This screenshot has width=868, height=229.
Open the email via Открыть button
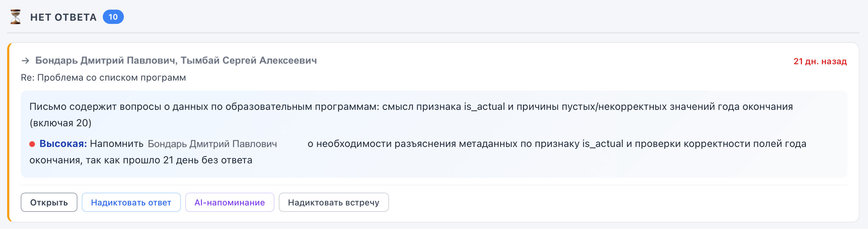[x=49, y=202]
